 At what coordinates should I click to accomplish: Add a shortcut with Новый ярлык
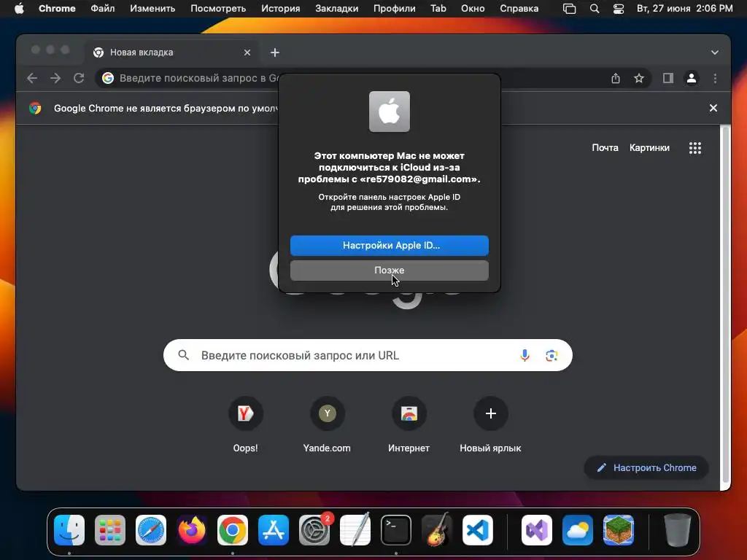(x=490, y=425)
